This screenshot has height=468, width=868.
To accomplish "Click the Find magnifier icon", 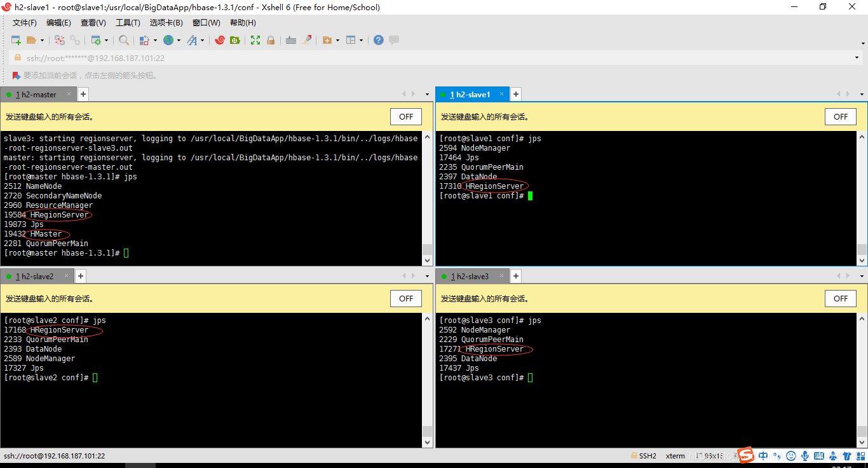I will click(x=124, y=40).
